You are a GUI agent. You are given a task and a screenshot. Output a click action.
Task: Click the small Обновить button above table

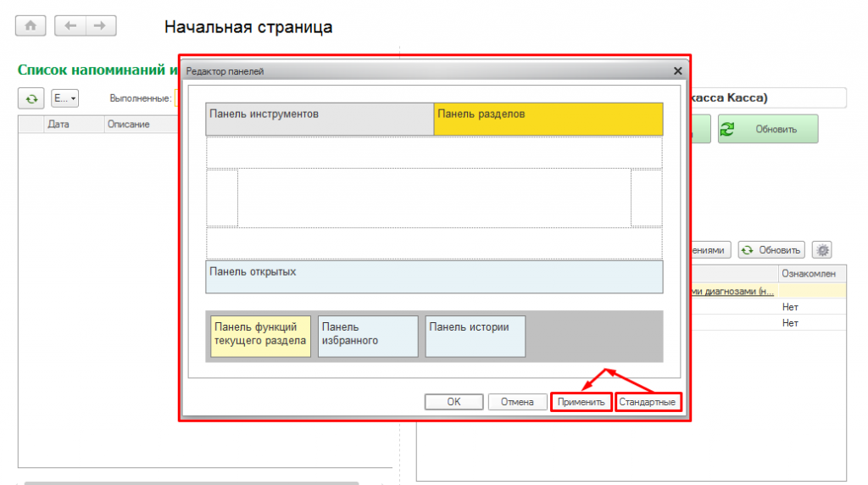[771, 250]
